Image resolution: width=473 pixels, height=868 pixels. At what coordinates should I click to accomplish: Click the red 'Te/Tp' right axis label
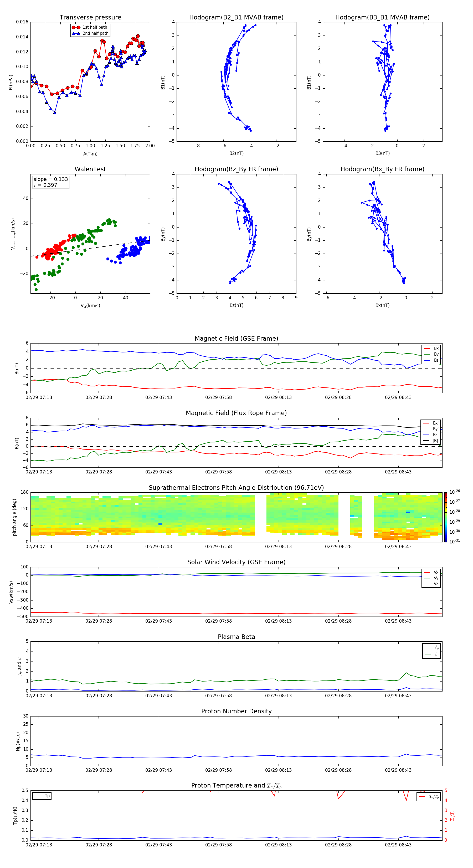click(x=453, y=816)
